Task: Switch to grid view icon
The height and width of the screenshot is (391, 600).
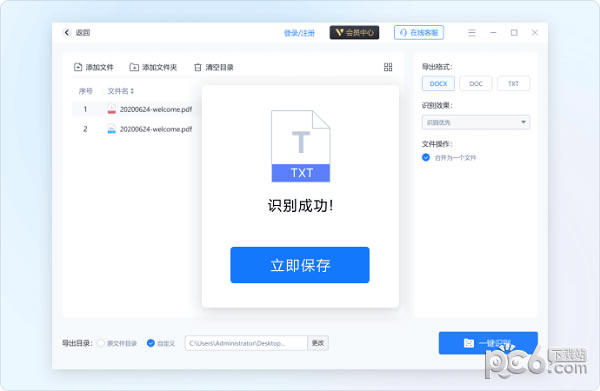Action: [x=388, y=67]
